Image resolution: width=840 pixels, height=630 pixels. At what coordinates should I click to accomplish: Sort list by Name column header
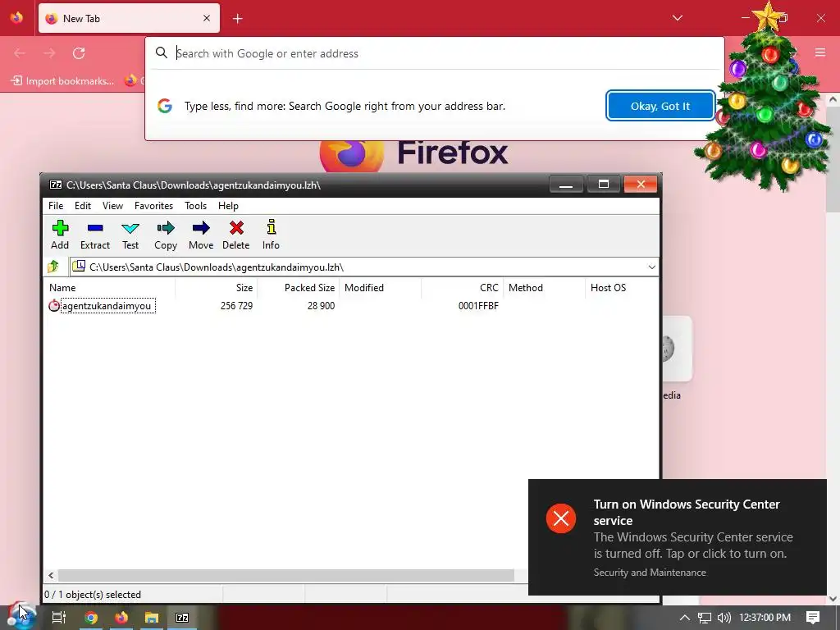point(110,288)
